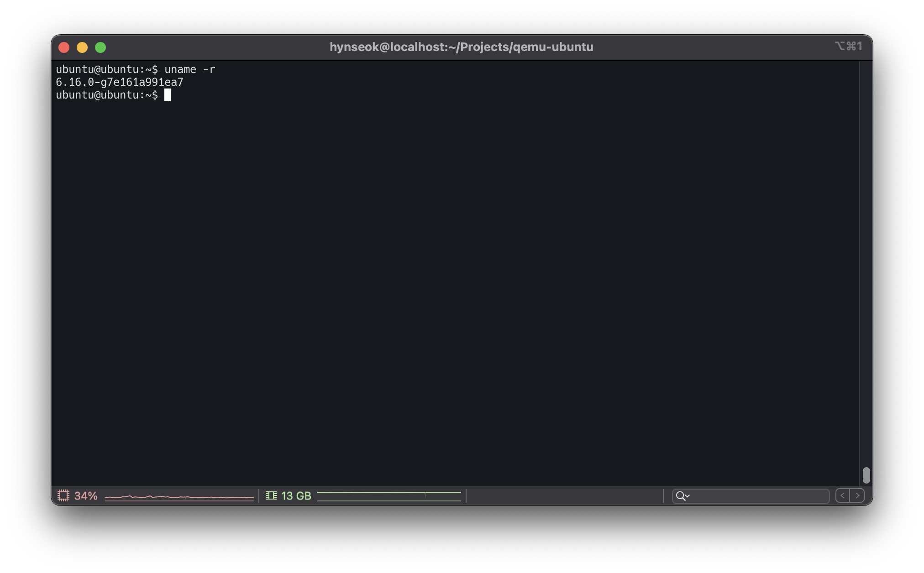Click the window title hynseok@localhost text

461,47
